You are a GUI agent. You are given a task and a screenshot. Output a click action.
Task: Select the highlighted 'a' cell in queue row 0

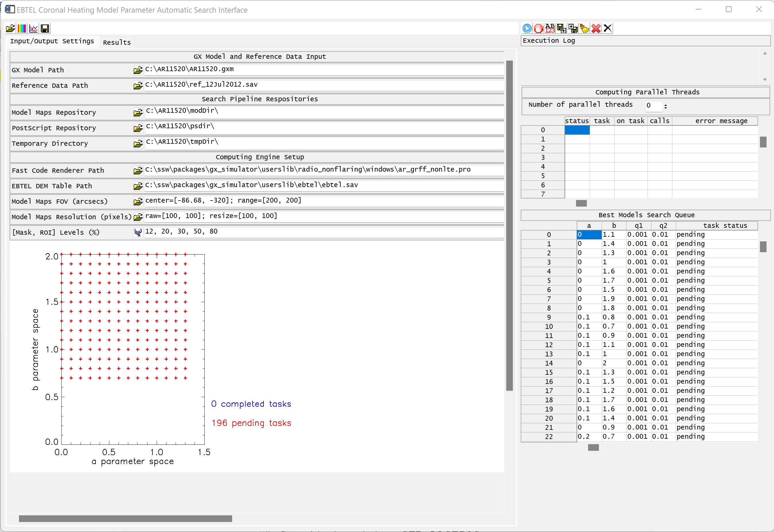[x=589, y=235]
